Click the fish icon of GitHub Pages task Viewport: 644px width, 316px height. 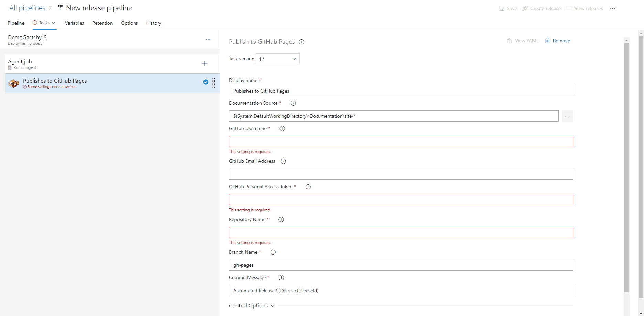pyautogui.click(x=14, y=83)
